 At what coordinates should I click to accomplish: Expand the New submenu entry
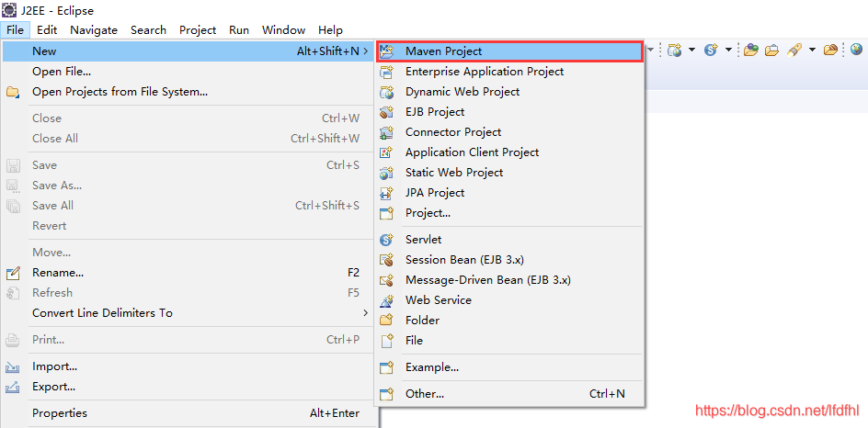click(x=188, y=51)
